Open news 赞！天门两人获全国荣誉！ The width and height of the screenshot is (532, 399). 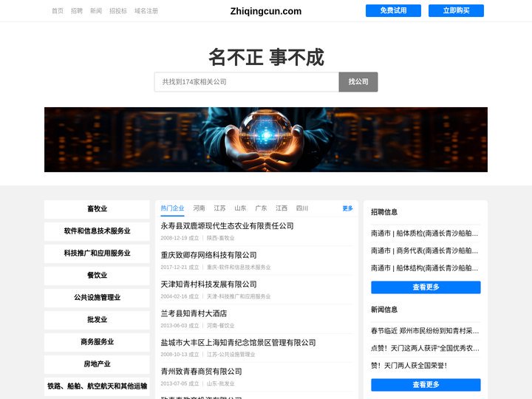(x=409, y=366)
